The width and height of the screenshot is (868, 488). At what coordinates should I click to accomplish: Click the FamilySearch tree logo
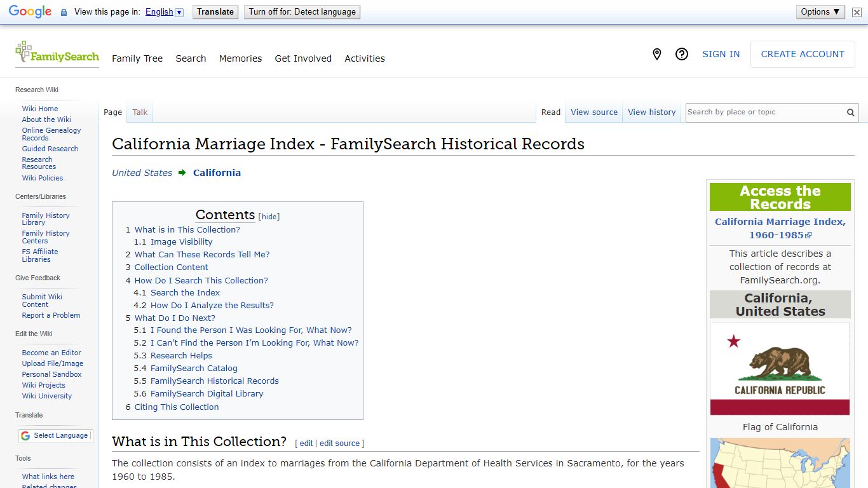57,53
